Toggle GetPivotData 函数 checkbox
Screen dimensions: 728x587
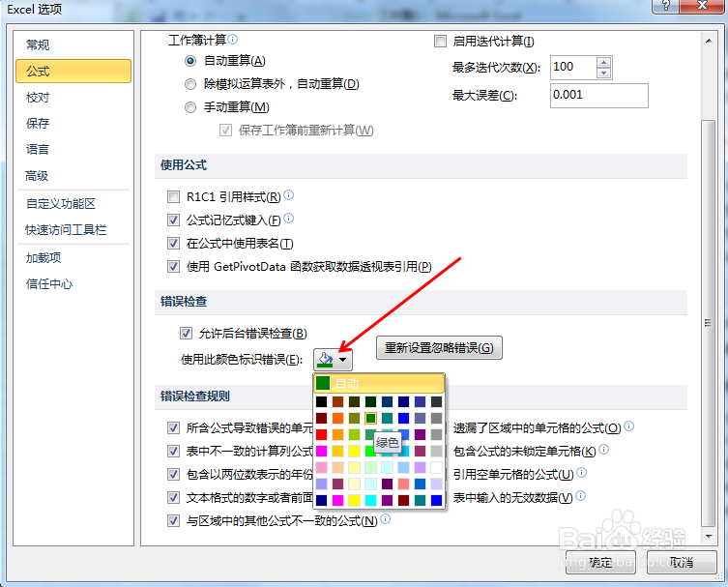point(174,267)
